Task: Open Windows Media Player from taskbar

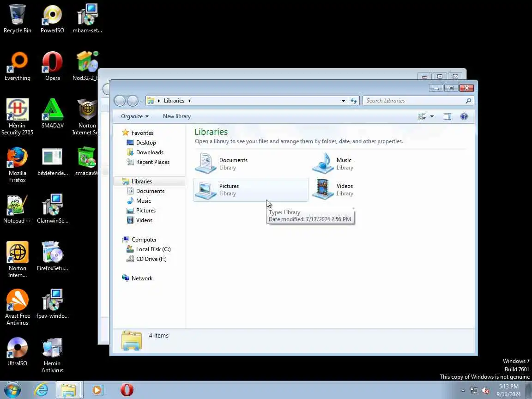Action: [x=98, y=390]
